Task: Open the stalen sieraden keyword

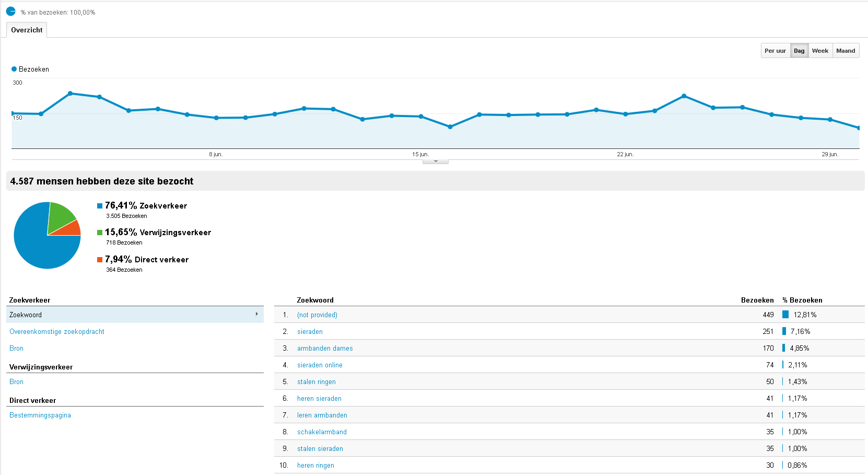Action: 320,448
